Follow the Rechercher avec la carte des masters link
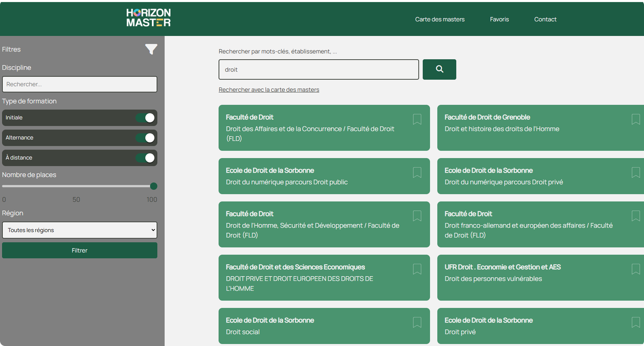This screenshot has height=346, width=644. pos(269,90)
